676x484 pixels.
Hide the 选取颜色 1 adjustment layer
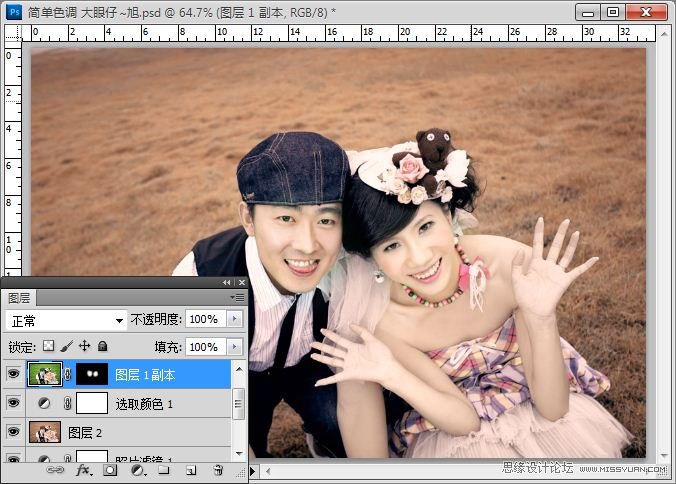(13, 403)
